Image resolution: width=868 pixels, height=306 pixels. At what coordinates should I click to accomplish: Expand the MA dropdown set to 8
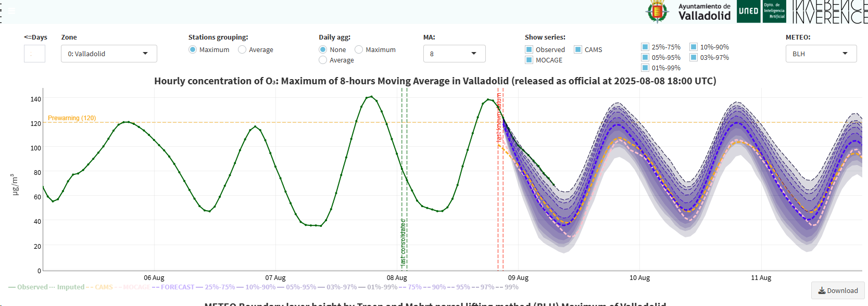[454, 54]
